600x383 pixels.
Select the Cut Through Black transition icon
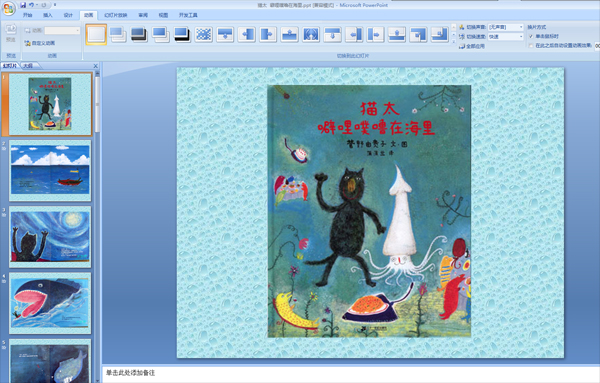(x=182, y=34)
